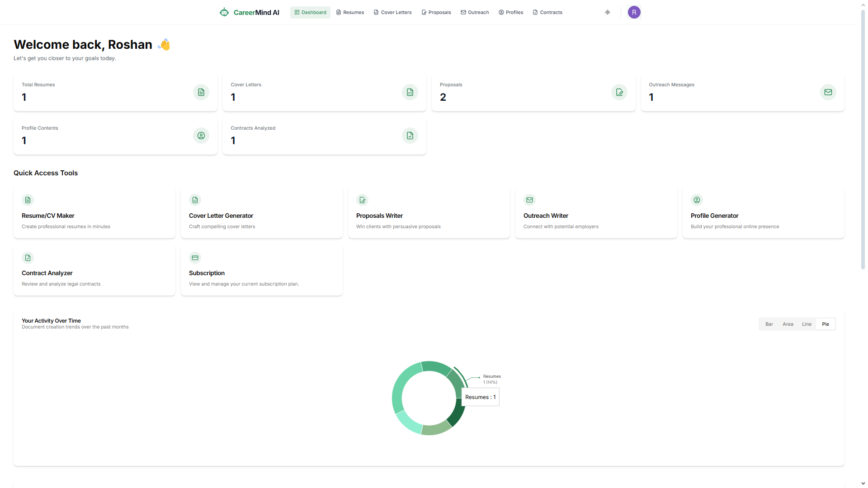This screenshot has height=488, width=868.
Task: Toggle the light/dark theme sun icon
Action: tap(608, 12)
